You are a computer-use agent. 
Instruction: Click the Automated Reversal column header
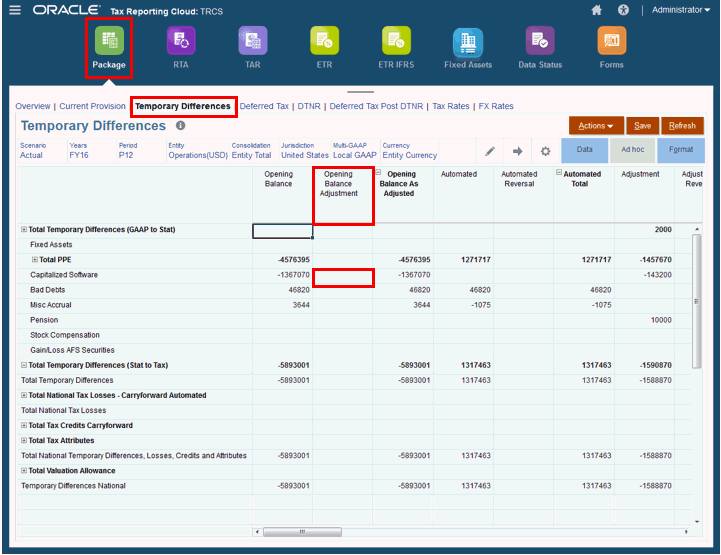(x=519, y=179)
